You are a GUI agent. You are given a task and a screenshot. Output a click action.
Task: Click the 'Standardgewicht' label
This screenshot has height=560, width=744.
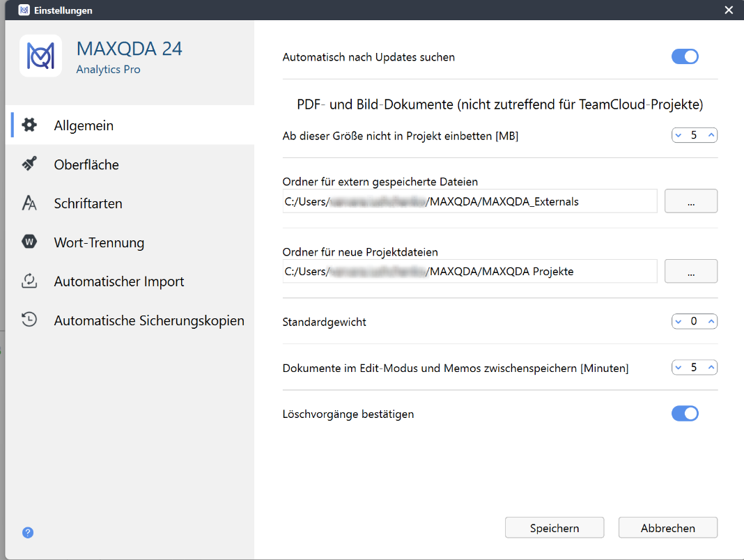pos(324,322)
